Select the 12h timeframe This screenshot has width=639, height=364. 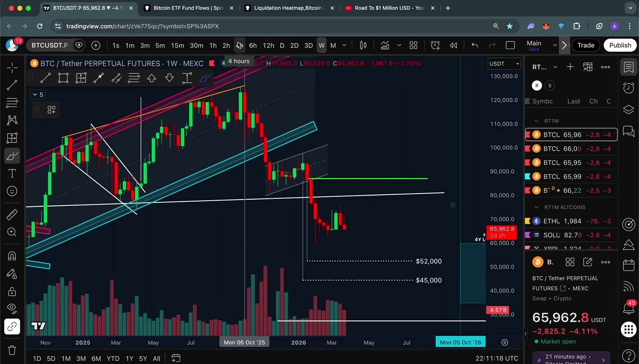coord(268,45)
